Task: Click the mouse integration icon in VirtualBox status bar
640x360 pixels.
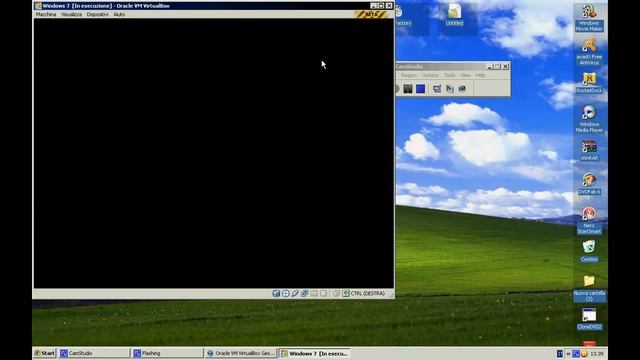Action: tap(336, 293)
